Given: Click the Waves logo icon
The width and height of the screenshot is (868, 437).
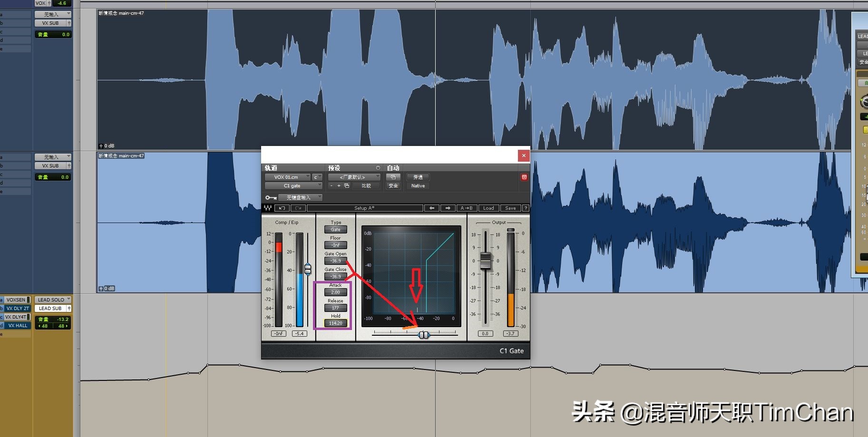Looking at the screenshot, I should pos(268,208).
